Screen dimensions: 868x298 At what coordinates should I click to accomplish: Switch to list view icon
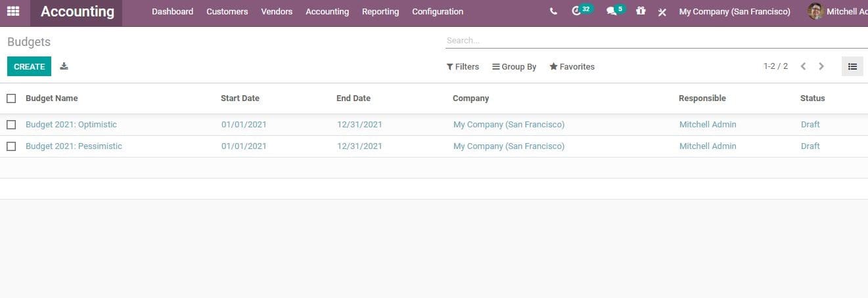pyautogui.click(x=852, y=66)
